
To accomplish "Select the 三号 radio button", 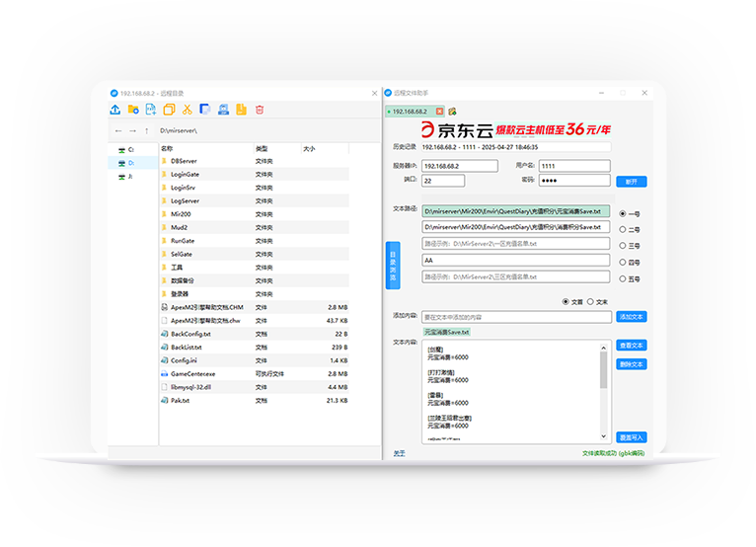I will click(623, 246).
